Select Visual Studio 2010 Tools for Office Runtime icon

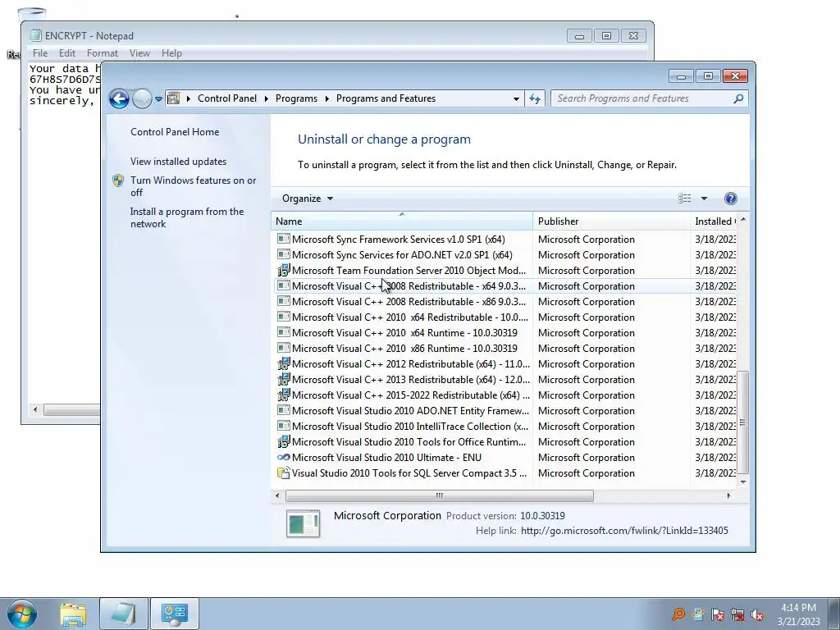(283, 442)
